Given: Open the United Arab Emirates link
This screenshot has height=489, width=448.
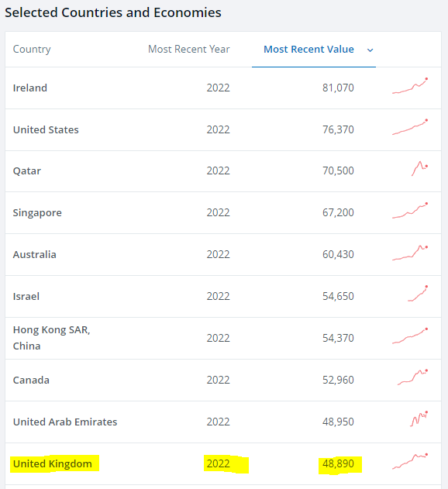Looking at the screenshot, I should 65,422.
